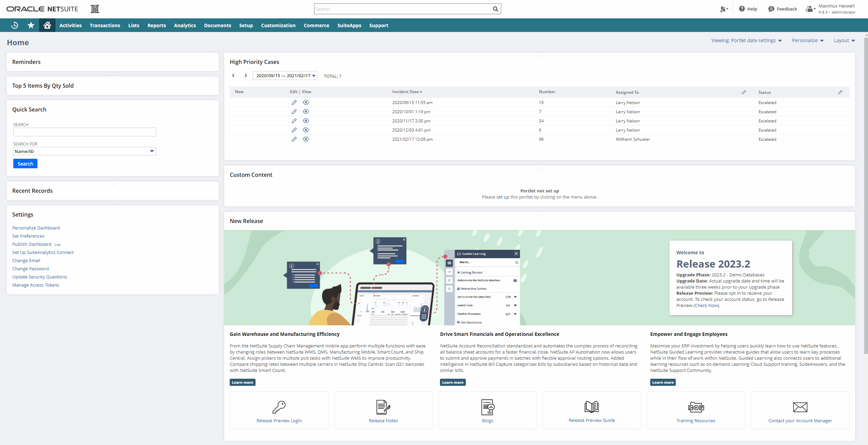This screenshot has height=445, width=868.
Task: Click the blue Search button in Quick Search
Action: pos(25,164)
